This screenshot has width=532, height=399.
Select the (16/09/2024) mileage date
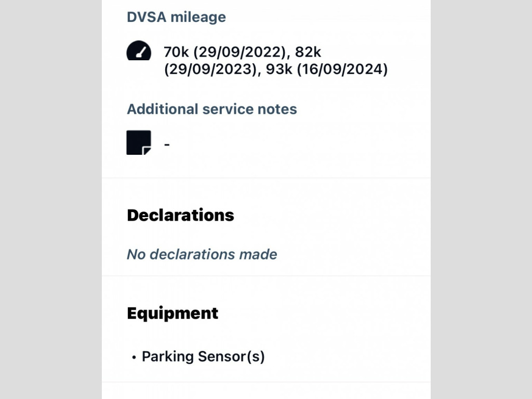pyautogui.click(x=342, y=69)
